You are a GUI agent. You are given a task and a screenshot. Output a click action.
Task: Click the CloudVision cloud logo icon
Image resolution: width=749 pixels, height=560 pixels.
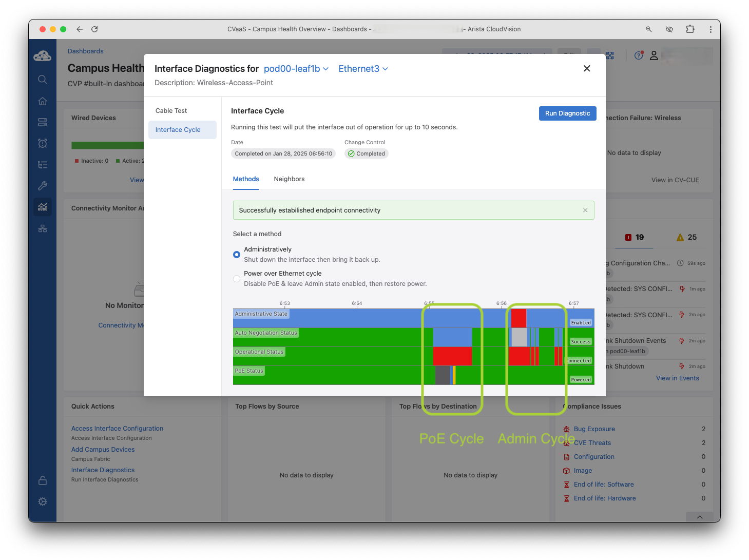[x=42, y=56]
